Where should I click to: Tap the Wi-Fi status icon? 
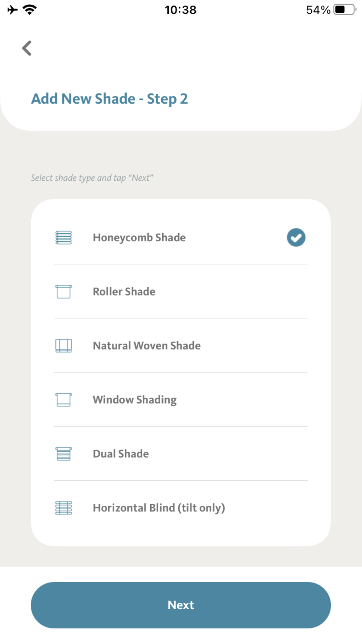29,9
